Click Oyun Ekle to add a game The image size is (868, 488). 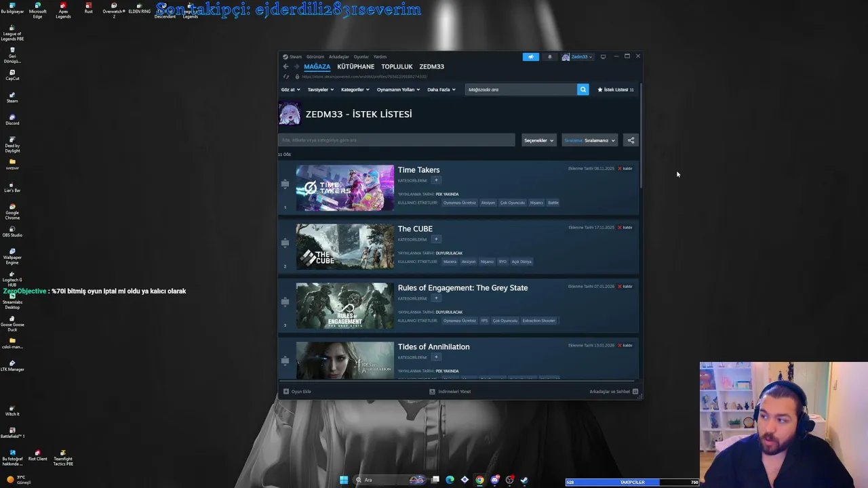click(297, 391)
